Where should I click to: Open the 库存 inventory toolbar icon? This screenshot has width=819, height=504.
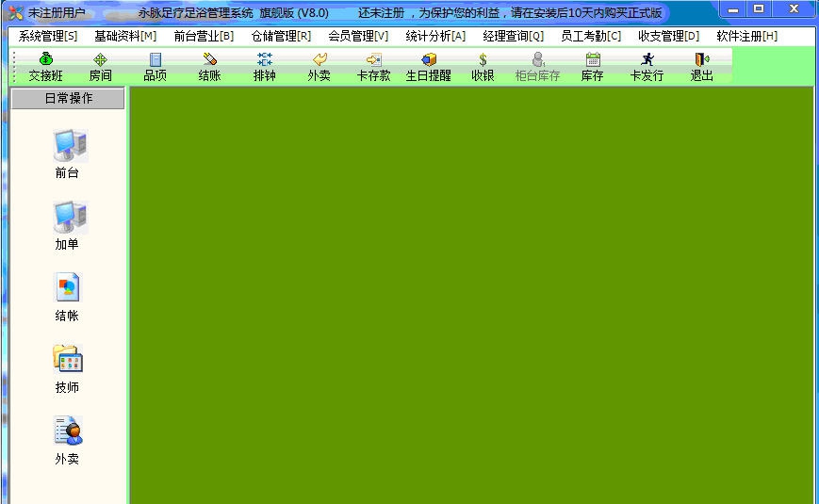pyautogui.click(x=592, y=67)
